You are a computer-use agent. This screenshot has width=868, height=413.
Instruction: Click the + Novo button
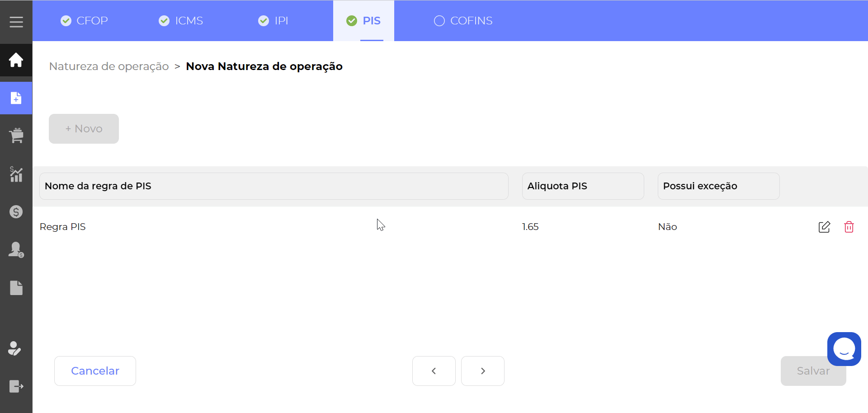coord(84,129)
